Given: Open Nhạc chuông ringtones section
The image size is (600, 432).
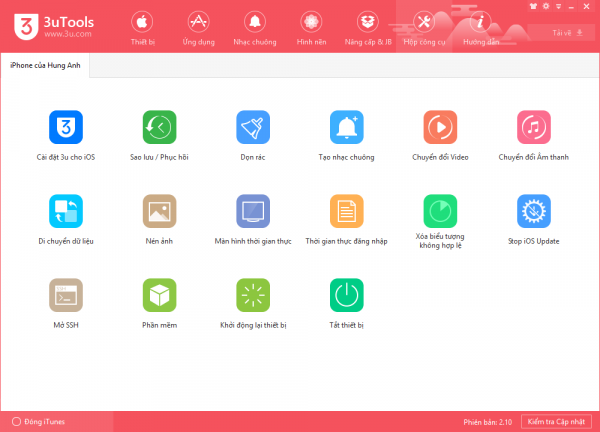Looking at the screenshot, I should point(255,29).
